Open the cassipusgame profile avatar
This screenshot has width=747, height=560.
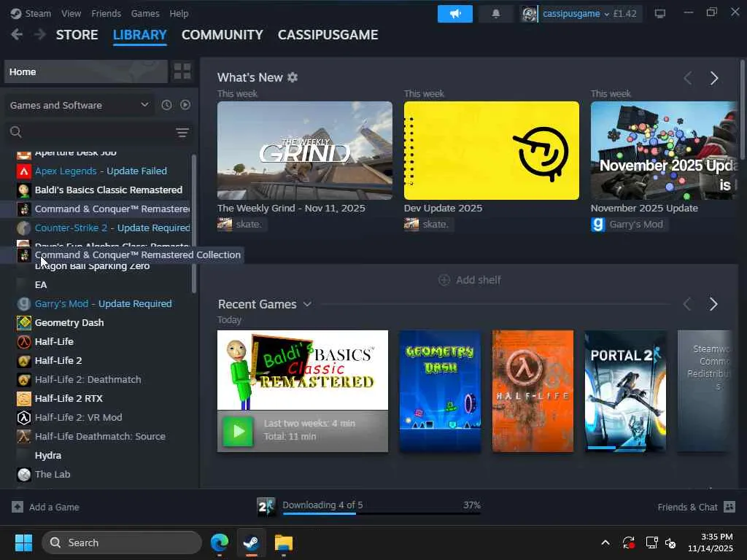click(x=529, y=14)
